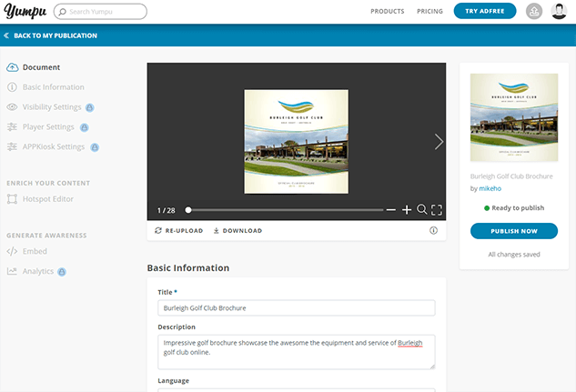Viewport: 576px width, 392px height.
Task: Open the mikeho author link
Action: click(490, 188)
